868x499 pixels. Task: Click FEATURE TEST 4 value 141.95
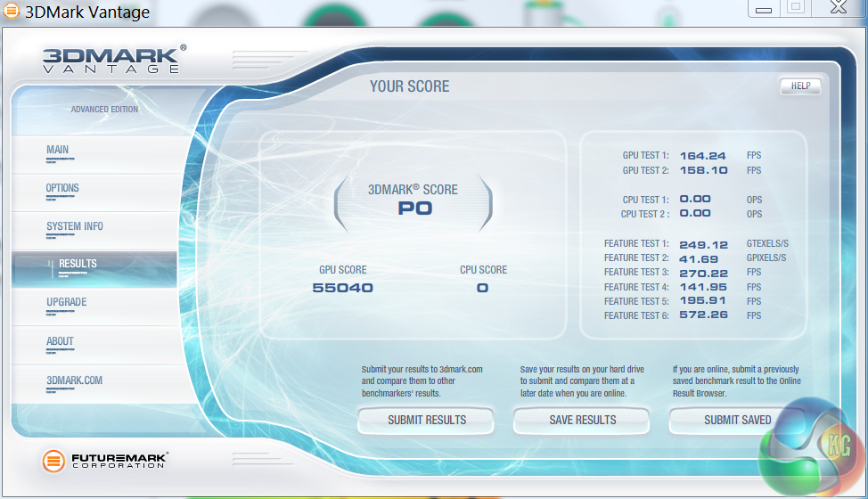[703, 287]
